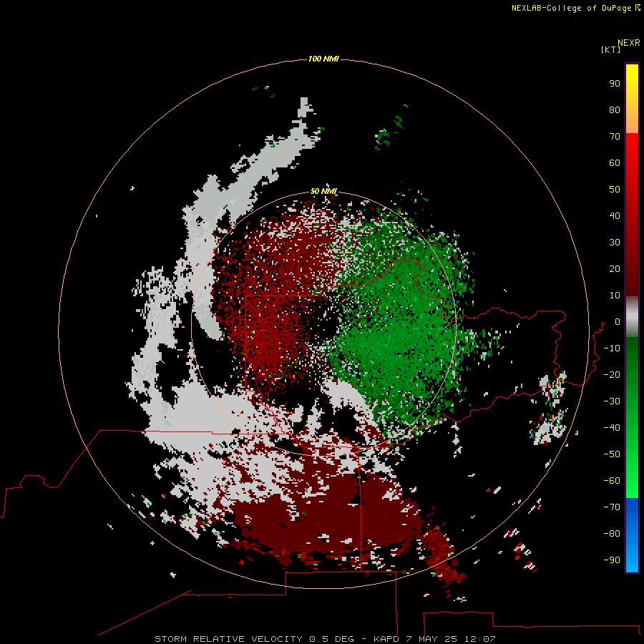Click the KT units label above the scale

tap(610, 49)
